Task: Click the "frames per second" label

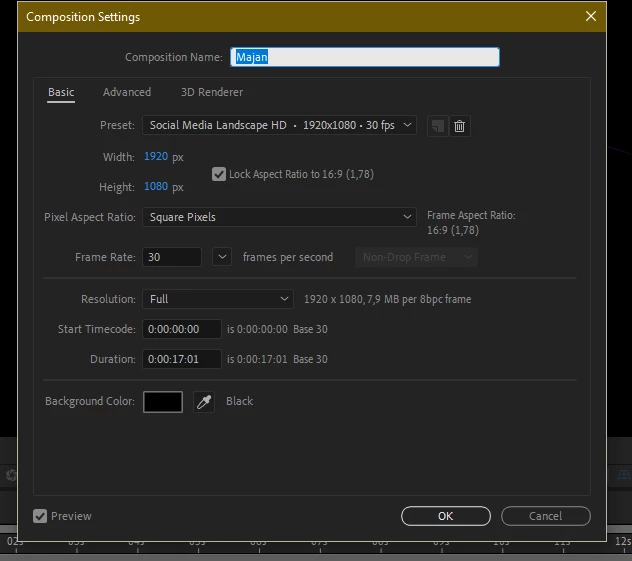Action: point(288,257)
